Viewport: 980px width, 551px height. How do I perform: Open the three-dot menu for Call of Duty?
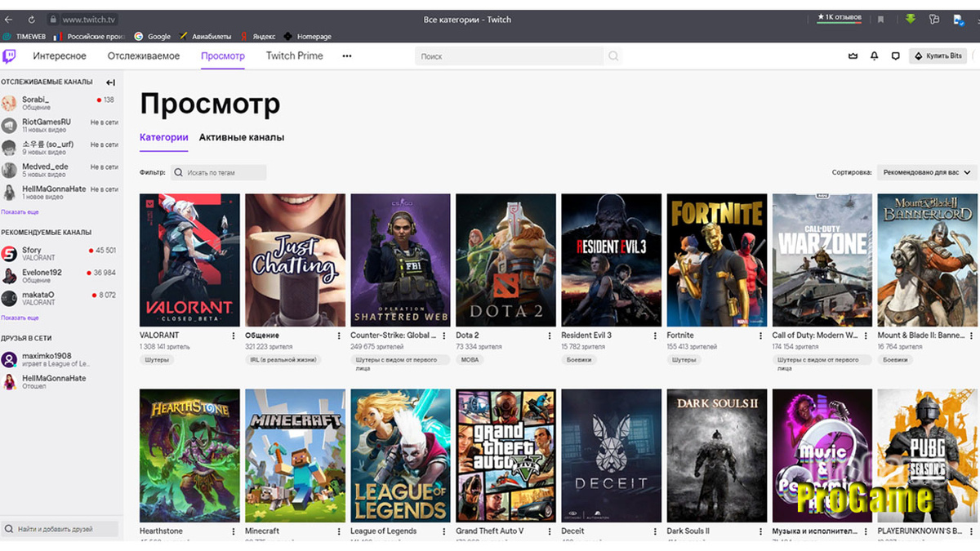pos(866,335)
